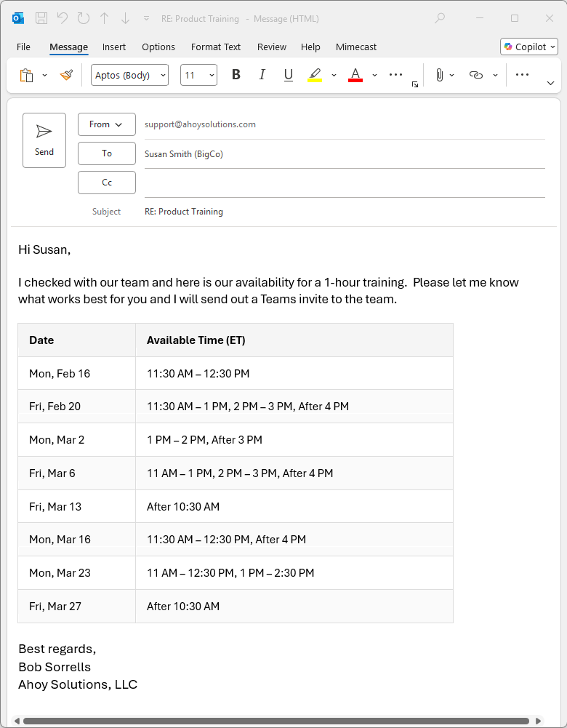The width and height of the screenshot is (567, 728).
Task: Open the font size dropdown
Action: point(212,74)
